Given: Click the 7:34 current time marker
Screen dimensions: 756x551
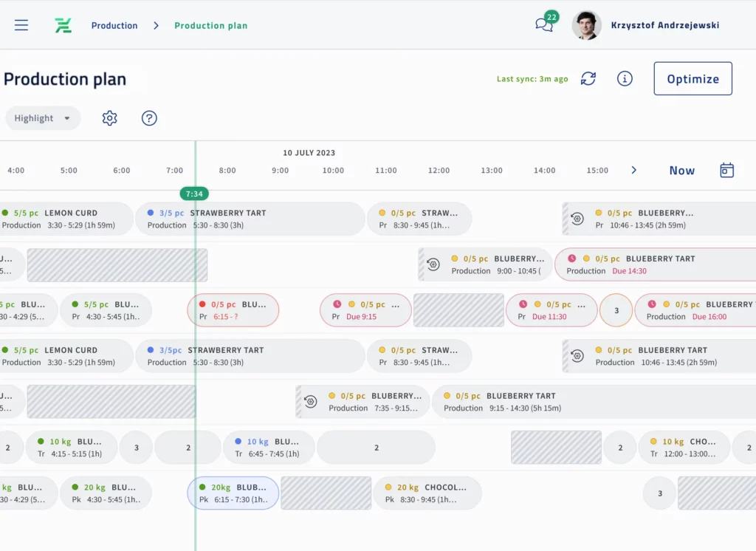Looking at the screenshot, I should 194,194.
